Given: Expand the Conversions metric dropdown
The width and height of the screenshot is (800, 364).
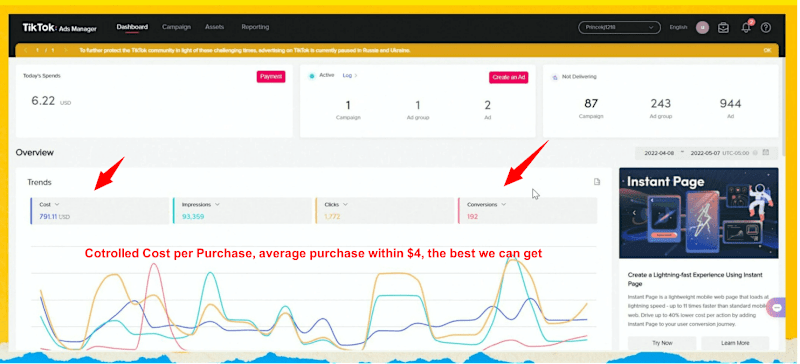Looking at the screenshot, I should [503, 204].
